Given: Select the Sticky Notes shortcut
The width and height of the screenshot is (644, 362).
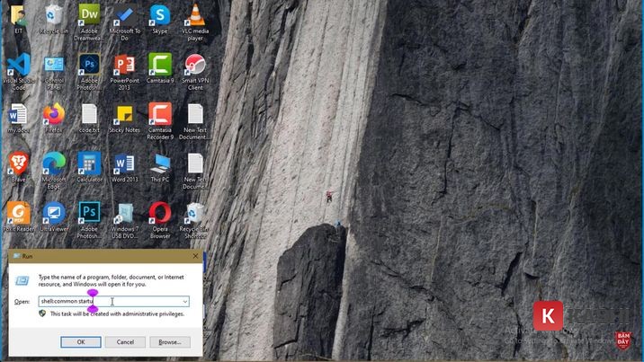Looking at the screenshot, I should tap(124, 115).
